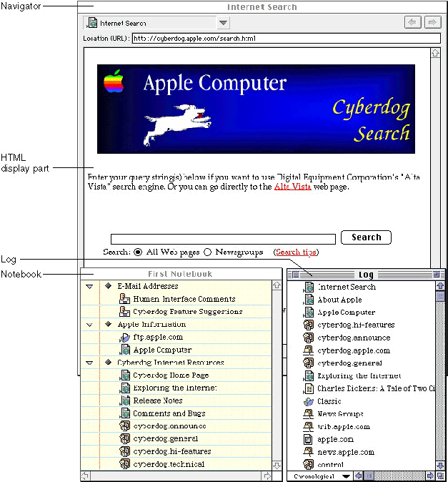Click cyberdog.hi-features newsgroup icon in Notebook

point(124,451)
